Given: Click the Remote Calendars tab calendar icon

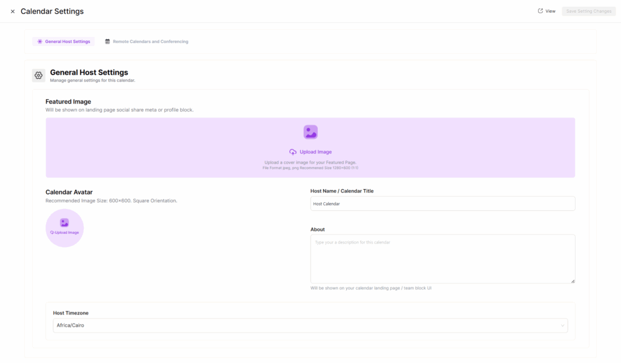Looking at the screenshot, I should [107, 42].
